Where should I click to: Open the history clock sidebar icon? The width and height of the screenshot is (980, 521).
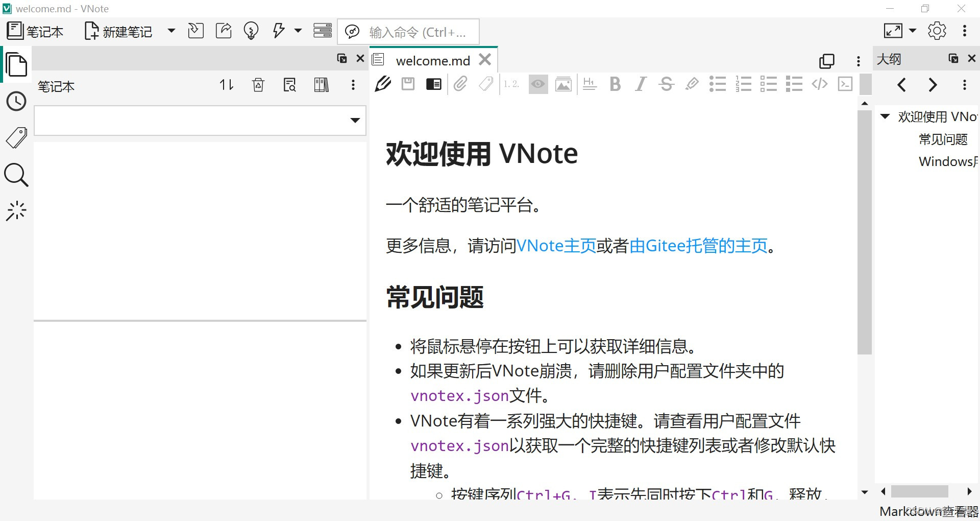16,102
